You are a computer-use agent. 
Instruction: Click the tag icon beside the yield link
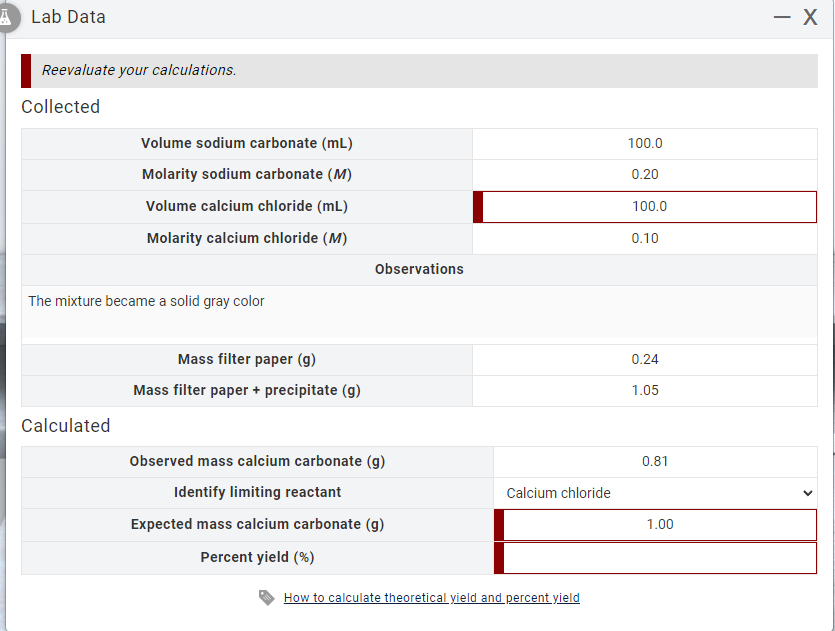(x=266, y=597)
